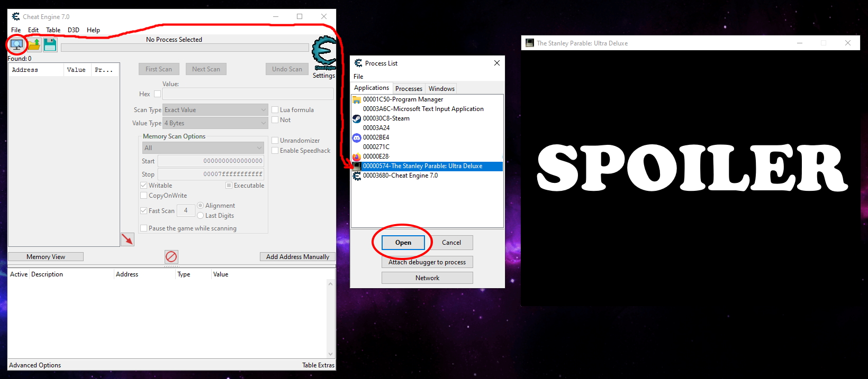Open Table menu
Image resolution: width=868 pixels, height=379 pixels.
pyautogui.click(x=53, y=30)
